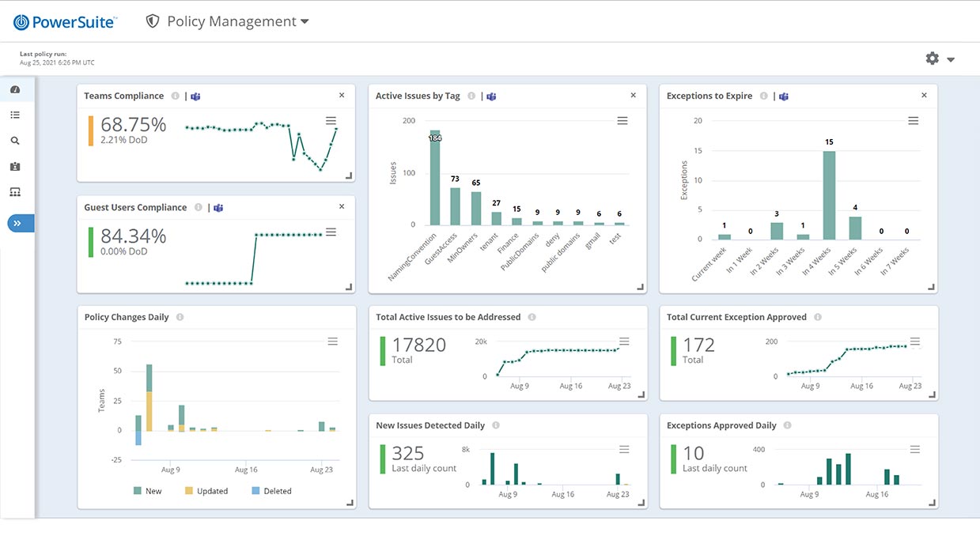Close the Guest Users Compliance widget
This screenshot has height=551, width=980.
click(342, 206)
